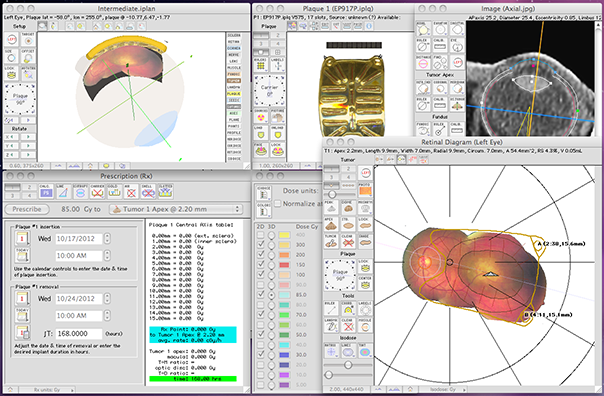Click the CLEAR icon under Tumor in Retinal Diagram
604x396 pixels.
click(x=348, y=242)
